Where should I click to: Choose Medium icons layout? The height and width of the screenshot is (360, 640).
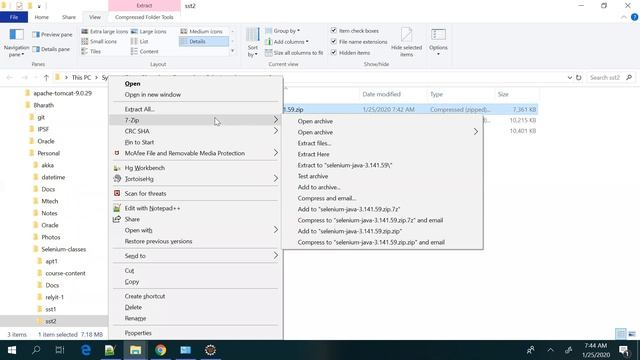[202, 31]
